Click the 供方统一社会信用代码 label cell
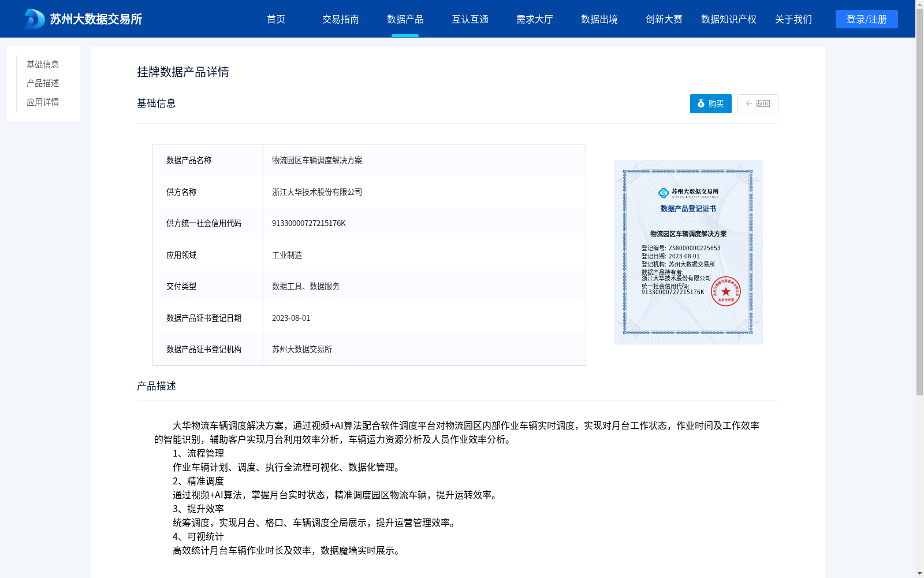 point(208,224)
